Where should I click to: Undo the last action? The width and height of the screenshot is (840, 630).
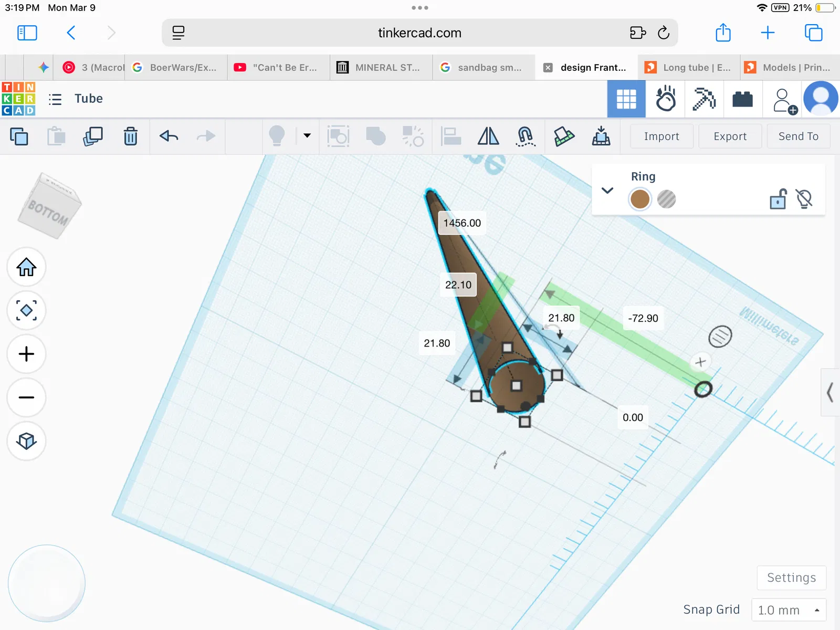coord(169,136)
